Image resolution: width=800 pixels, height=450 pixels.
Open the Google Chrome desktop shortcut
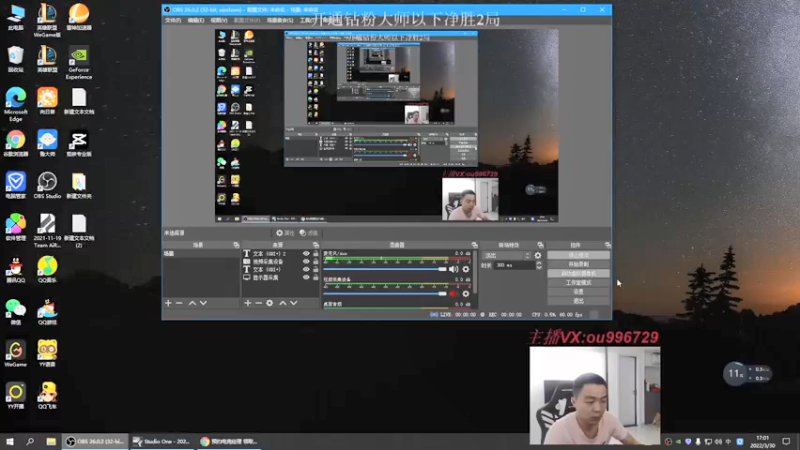16,143
